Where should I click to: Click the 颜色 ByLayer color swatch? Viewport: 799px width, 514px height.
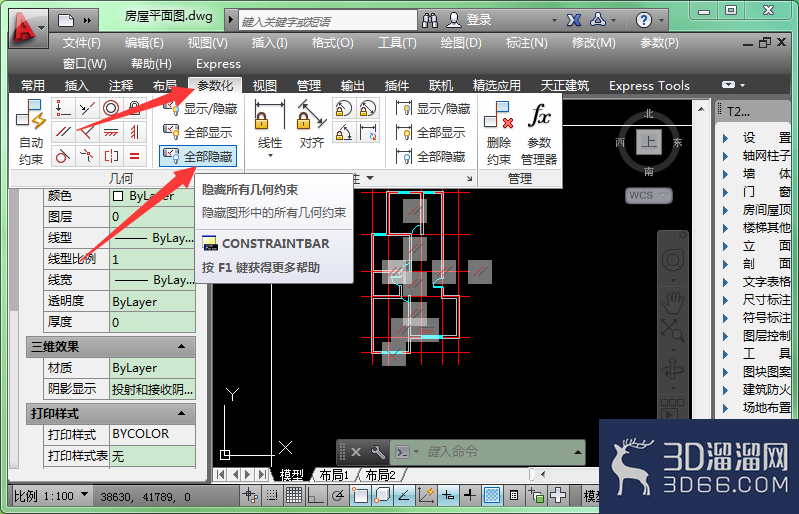coord(118,196)
